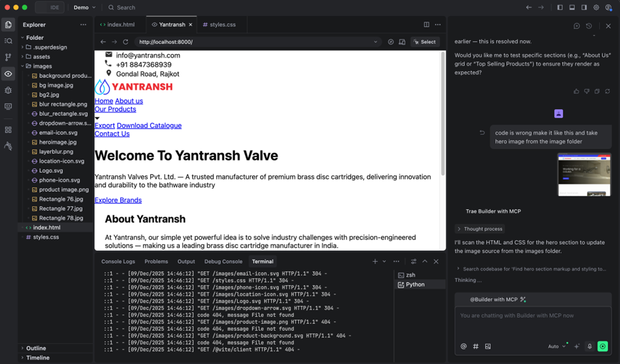
Task: Open the Preview eye icon in activity bar
Action: (x=8, y=74)
